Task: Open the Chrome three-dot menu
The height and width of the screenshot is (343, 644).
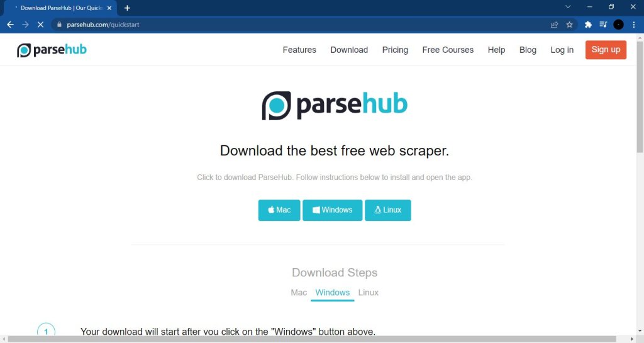Action: click(x=633, y=25)
